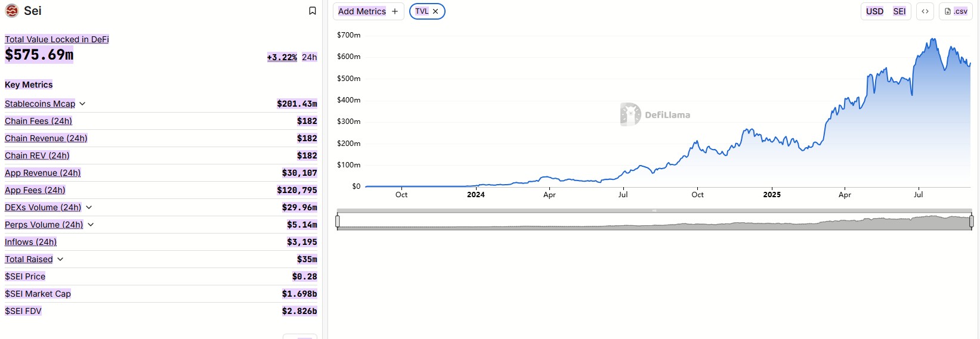The height and width of the screenshot is (339, 980).
Task: Open the embed code icon
Action: pos(925,11)
